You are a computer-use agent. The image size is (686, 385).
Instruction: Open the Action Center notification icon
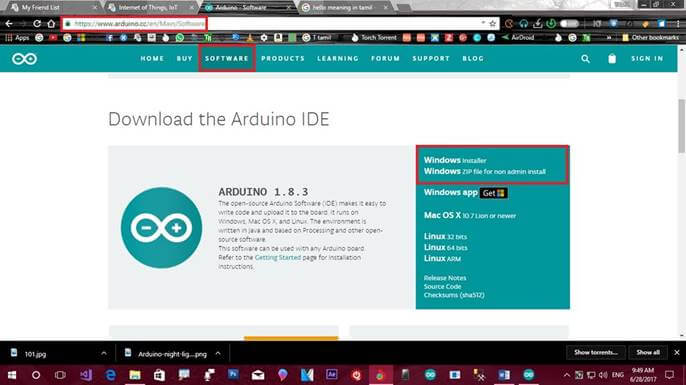(x=669, y=375)
